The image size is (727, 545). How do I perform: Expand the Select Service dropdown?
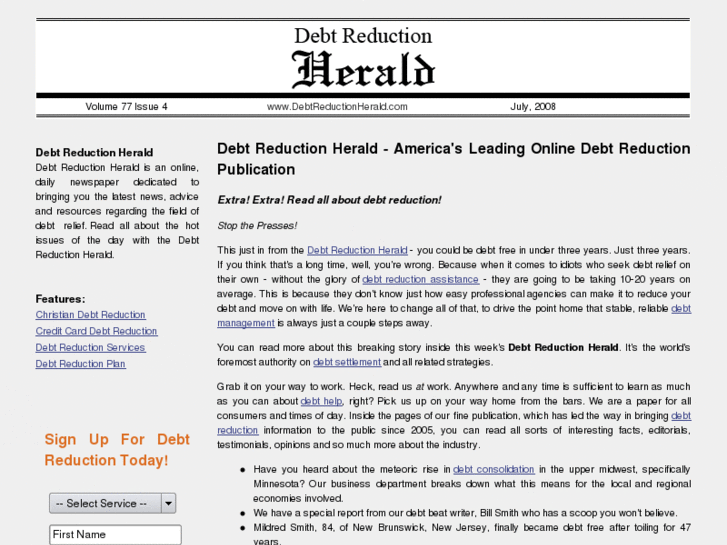(113, 503)
